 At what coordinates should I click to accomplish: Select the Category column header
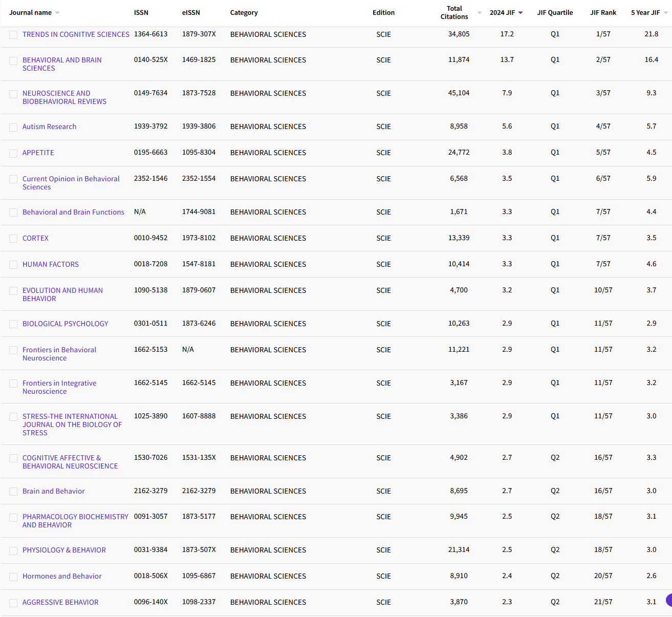tap(244, 13)
